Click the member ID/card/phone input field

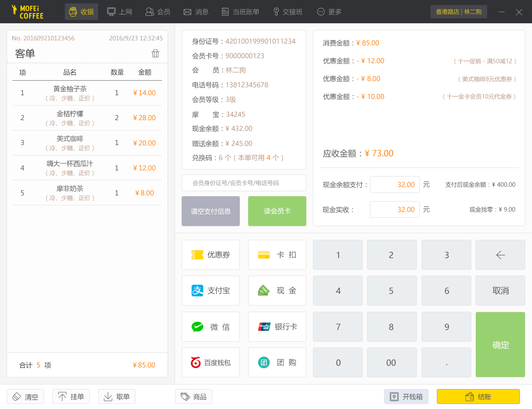pyautogui.click(x=244, y=183)
